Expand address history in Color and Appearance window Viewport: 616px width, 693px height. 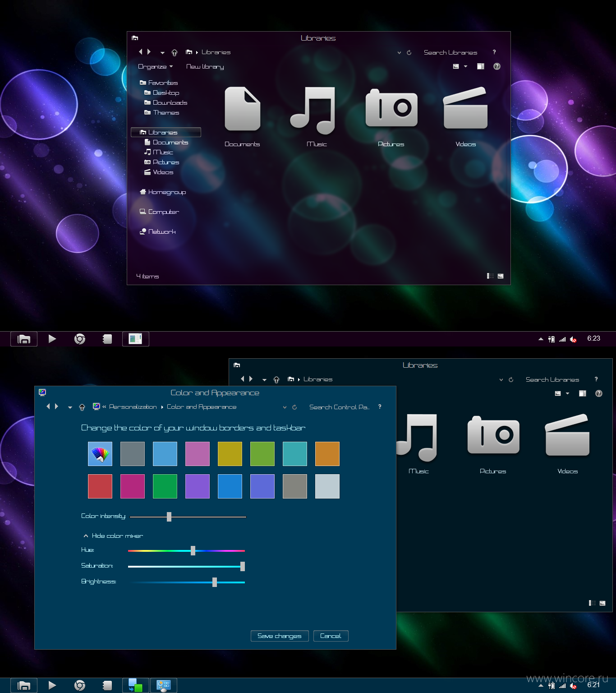[x=285, y=407]
